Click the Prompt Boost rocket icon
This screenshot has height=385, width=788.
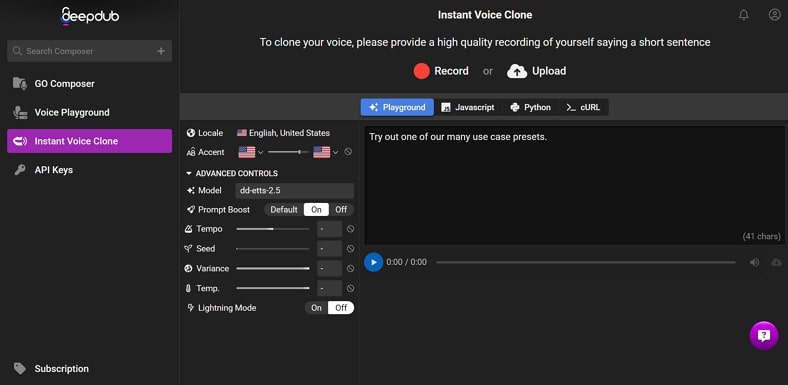pos(190,210)
